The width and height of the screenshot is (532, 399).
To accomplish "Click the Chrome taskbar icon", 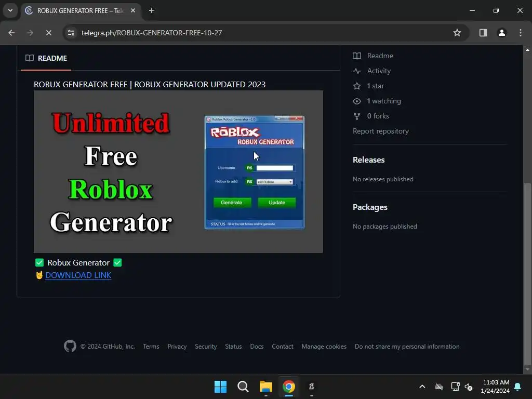I will 289,387.
